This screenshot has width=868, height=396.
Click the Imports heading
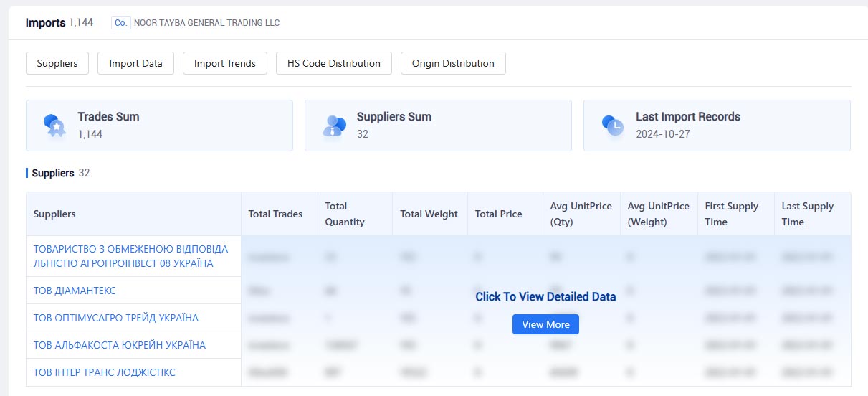pos(45,22)
